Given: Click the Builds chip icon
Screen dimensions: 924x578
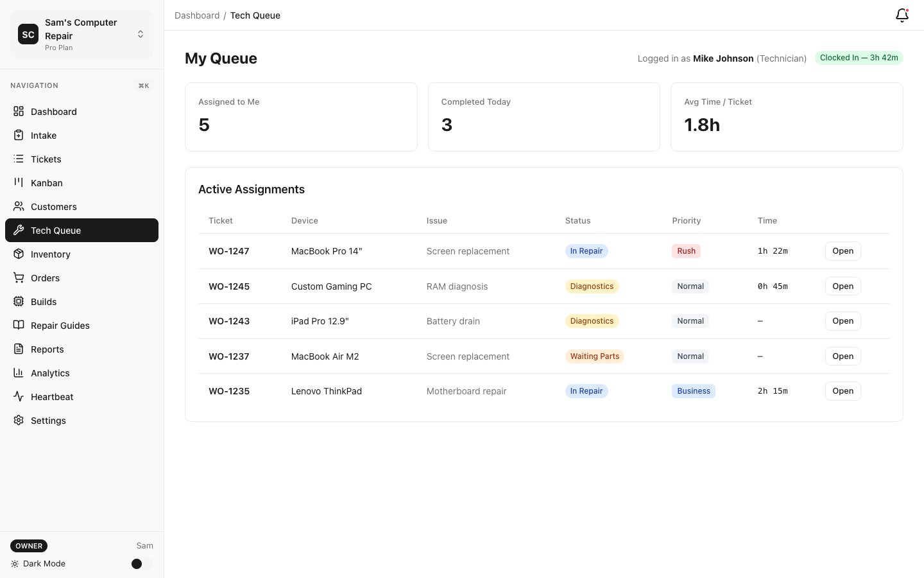Looking at the screenshot, I should coord(19,302).
